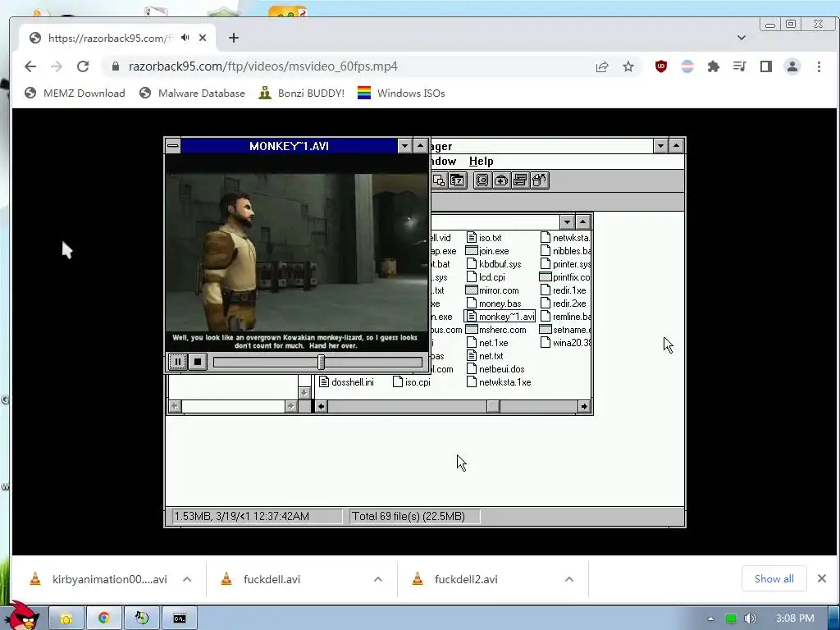Open the Malware Database bookmark
The image size is (840, 630).
click(x=192, y=94)
